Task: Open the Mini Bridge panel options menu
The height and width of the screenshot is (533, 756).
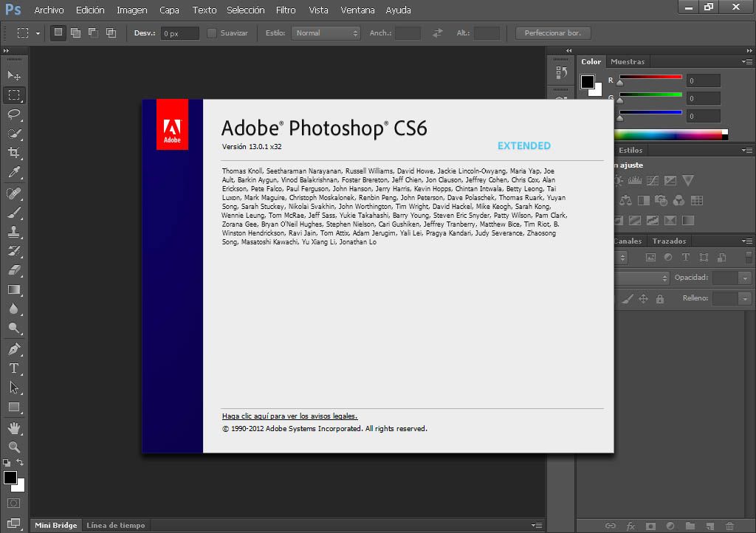Action: [537, 526]
